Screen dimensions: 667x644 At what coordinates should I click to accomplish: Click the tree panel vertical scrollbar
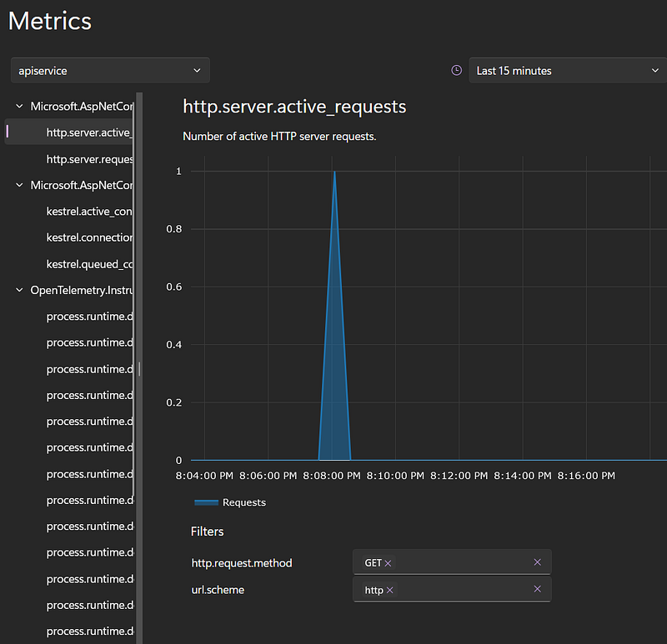133,297
